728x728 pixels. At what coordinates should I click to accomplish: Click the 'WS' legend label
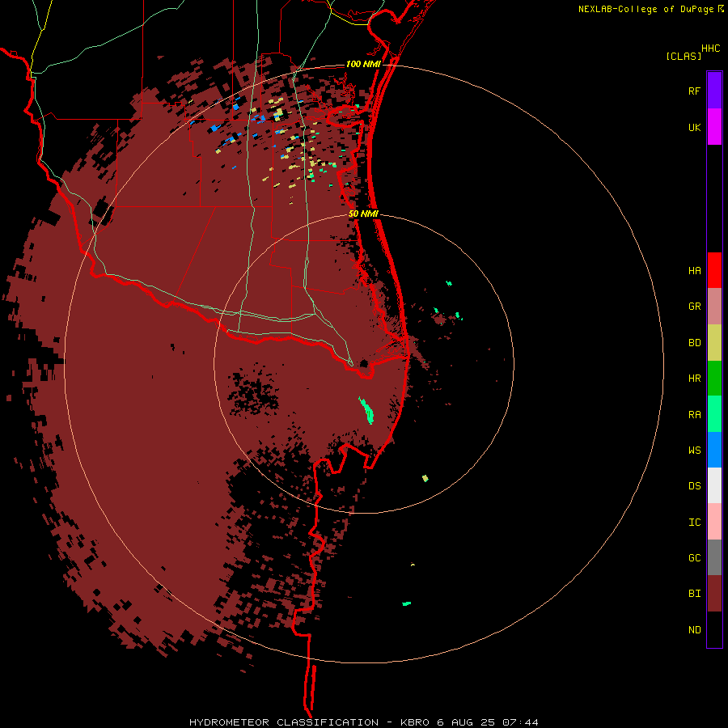694,450
